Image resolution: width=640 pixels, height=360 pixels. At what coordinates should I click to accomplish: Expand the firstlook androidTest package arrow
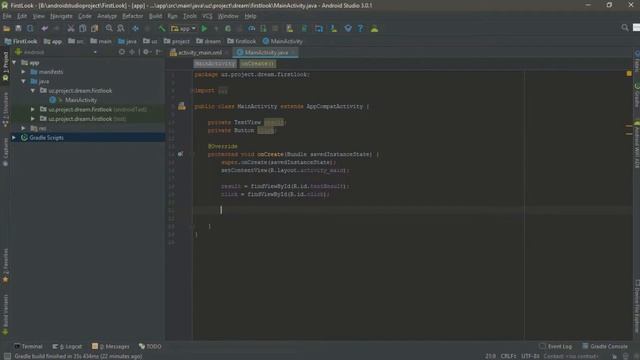click(33, 109)
